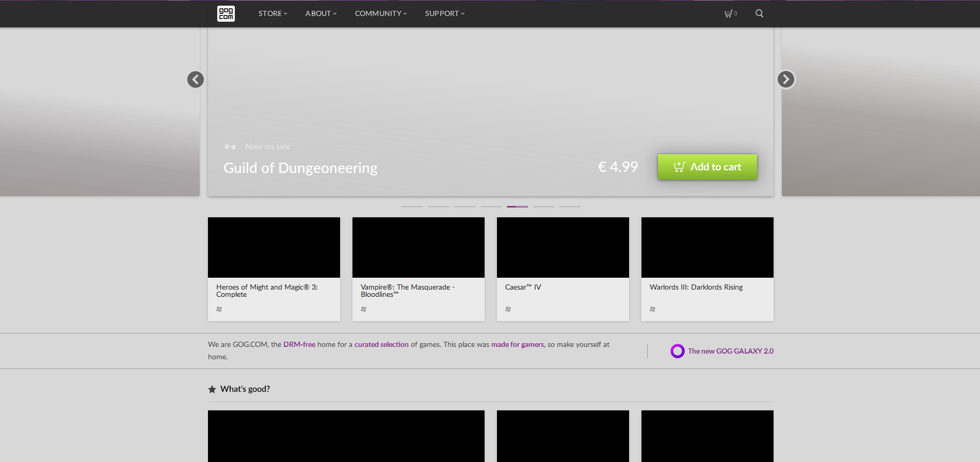
Task: Expand the STORE dropdown menu
Action: 273,13
